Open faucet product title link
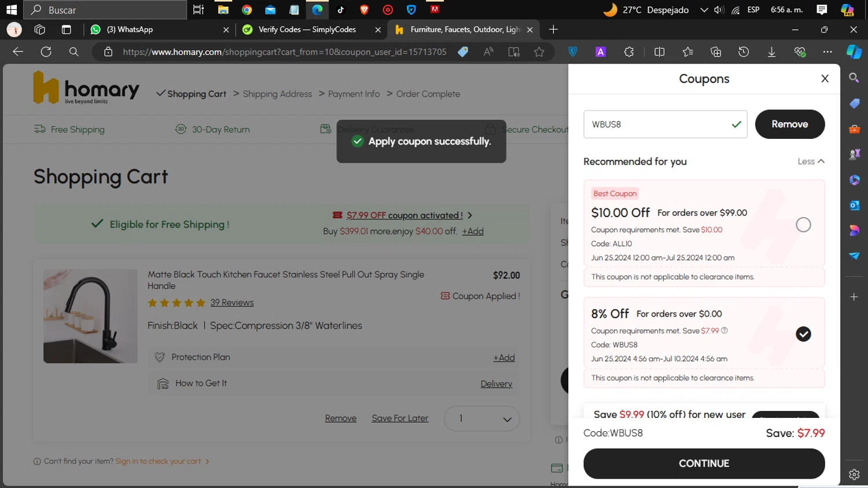This screenshot has width=868, height=488. pos(286,280)
